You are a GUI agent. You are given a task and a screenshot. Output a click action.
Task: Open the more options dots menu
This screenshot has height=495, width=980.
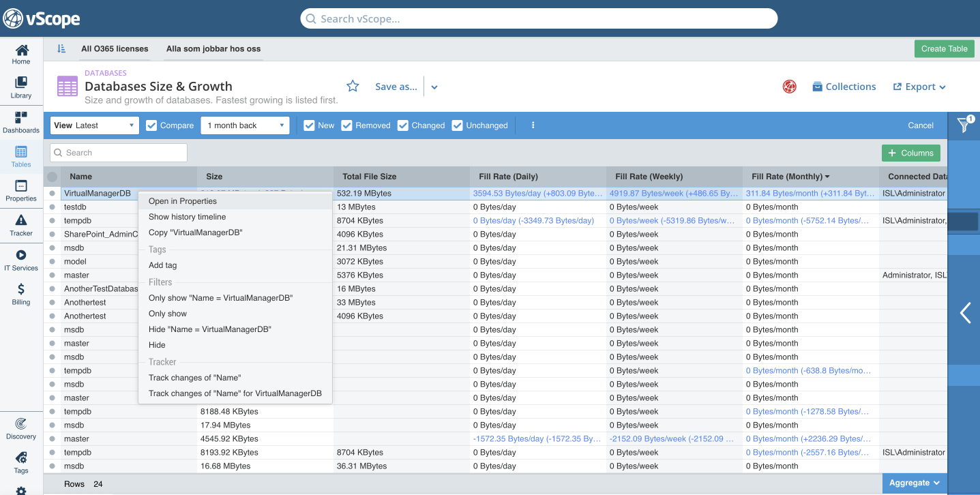533,125
